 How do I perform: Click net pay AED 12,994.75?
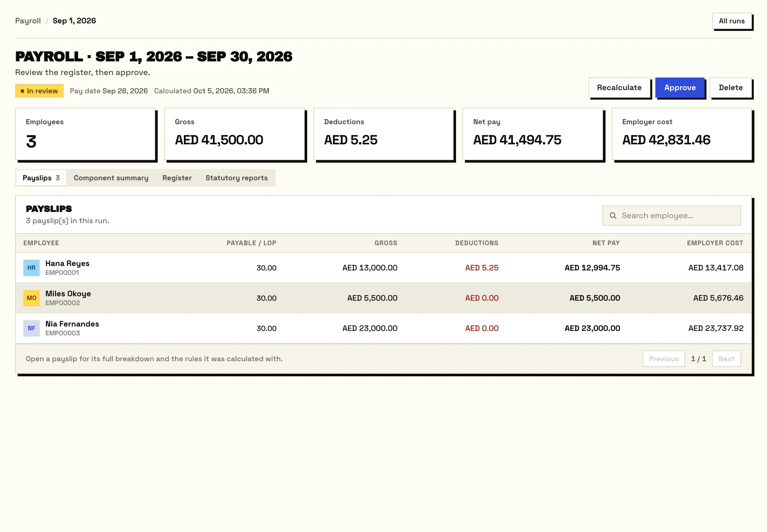click(592, 268)
